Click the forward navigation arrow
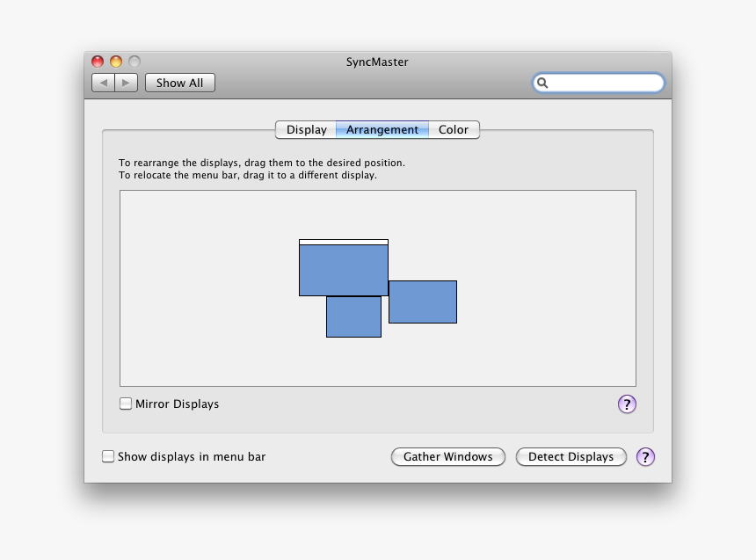The height and width of the screenshot is (560, 756). [x=126, y=82]
